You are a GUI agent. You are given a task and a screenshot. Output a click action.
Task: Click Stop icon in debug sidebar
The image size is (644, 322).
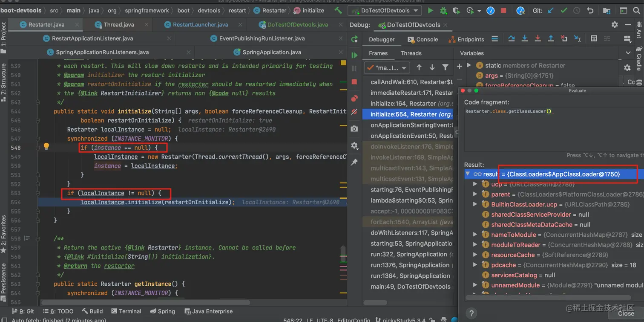point(354,81)
